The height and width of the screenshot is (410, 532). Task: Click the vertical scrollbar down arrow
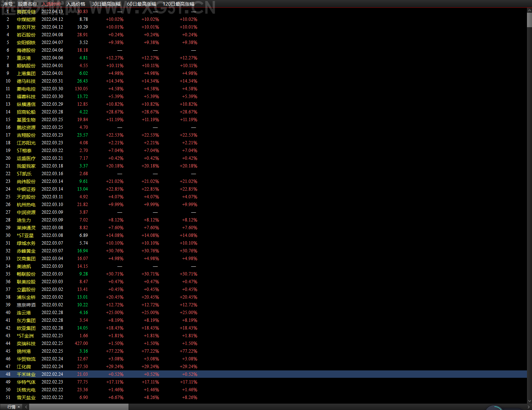click(x=529, y=401)
